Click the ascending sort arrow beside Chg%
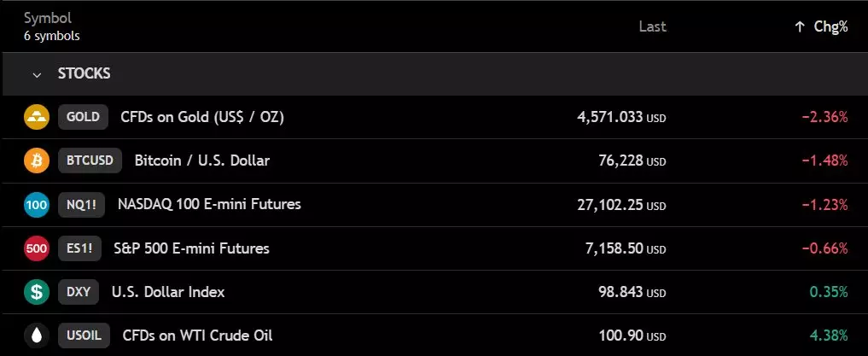868x356 pixels. point(799,26)
